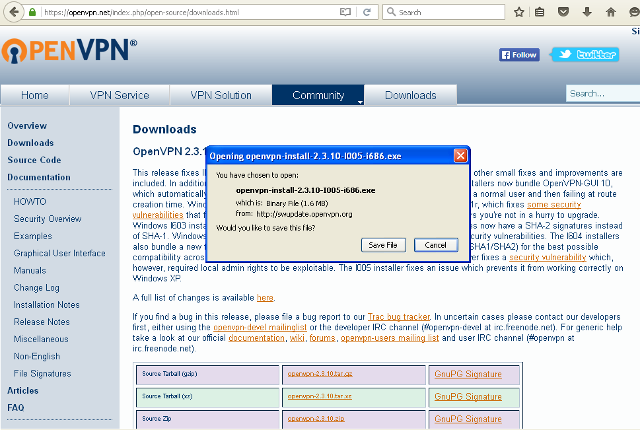Open the openvpn-devel mailinglist link
The image size is (640, 430).
(x=260, y=327)
